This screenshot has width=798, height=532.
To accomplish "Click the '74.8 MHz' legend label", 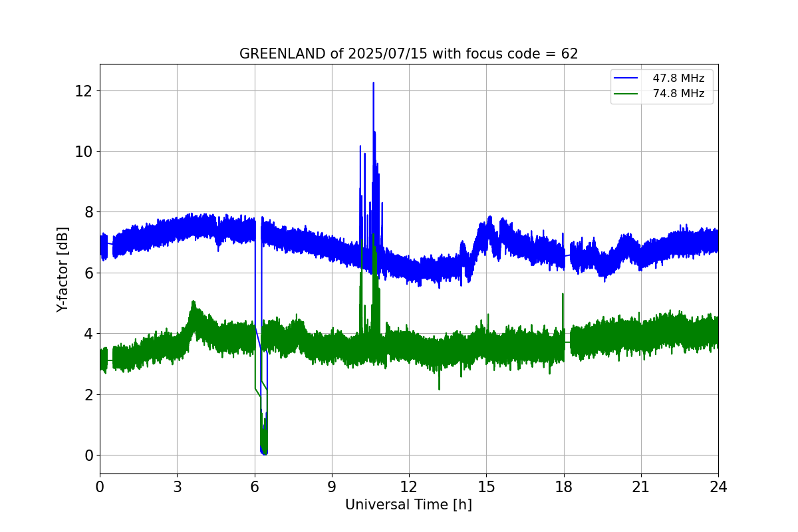I will [678, 94].
